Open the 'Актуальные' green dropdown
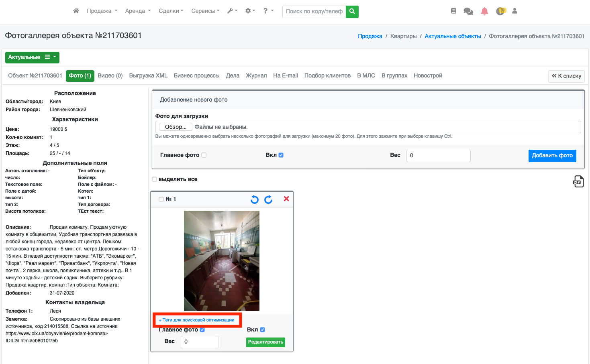The width and height of the screenshot is (590, 364). [32, 57]
